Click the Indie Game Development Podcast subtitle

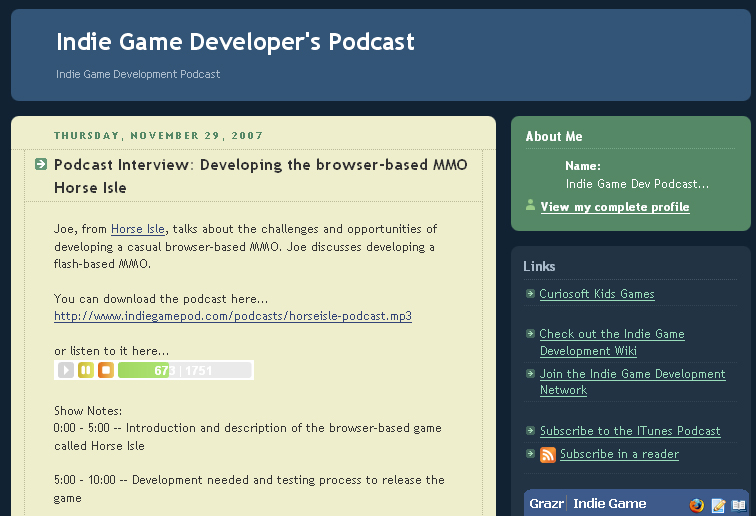[x=138, y=74]
